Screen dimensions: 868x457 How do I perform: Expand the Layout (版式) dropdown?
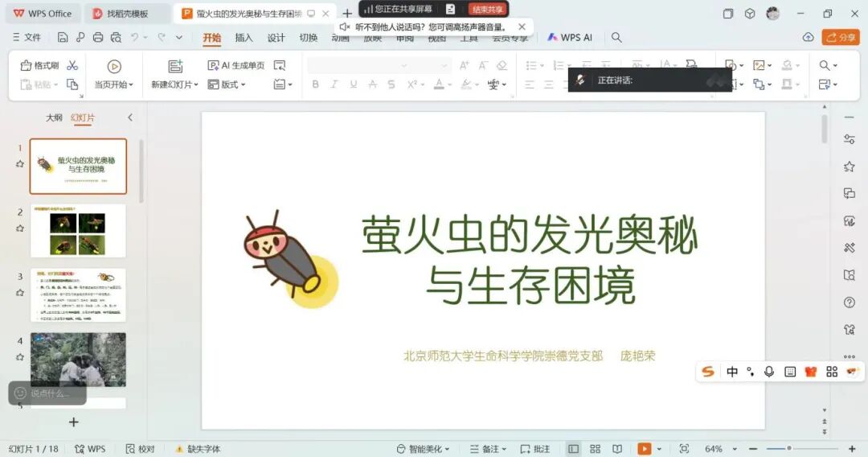click(x=227, y=84)
